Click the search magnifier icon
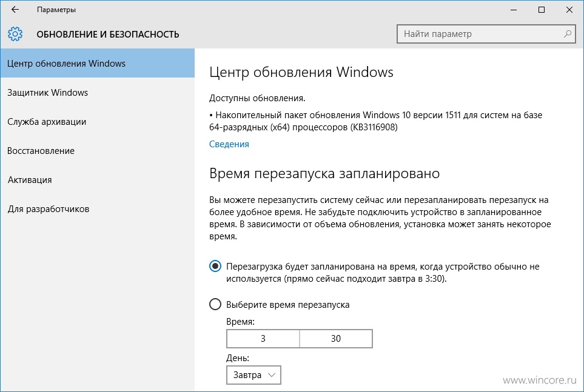 coord(567,34)
